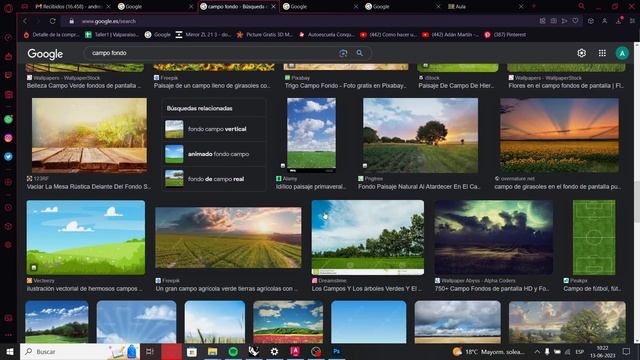Screen dimensions: 640x360
Task: Open the Google apps grid
Action: (x=602, y=53)
